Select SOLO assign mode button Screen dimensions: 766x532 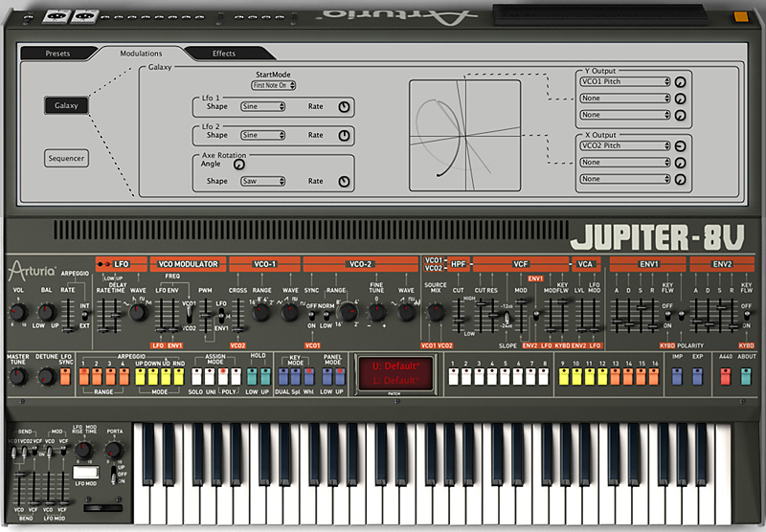point(196,376)
